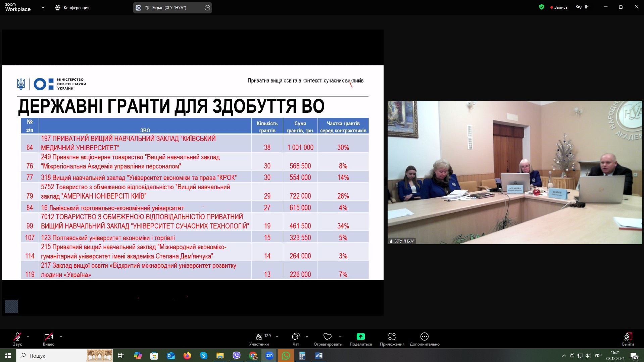Click the ХГУ "НУА" participant video thumbnail
Image resolution: width=644 pixels, height=362 pixels.
514,172
